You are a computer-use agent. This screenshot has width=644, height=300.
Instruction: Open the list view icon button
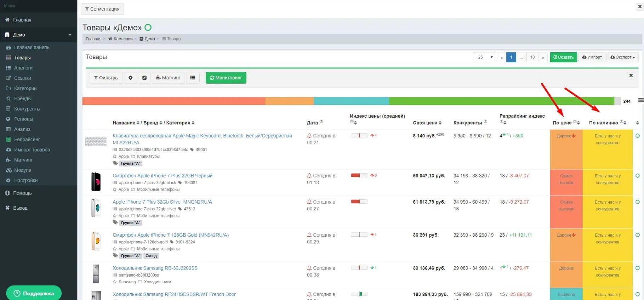[193, 78]
